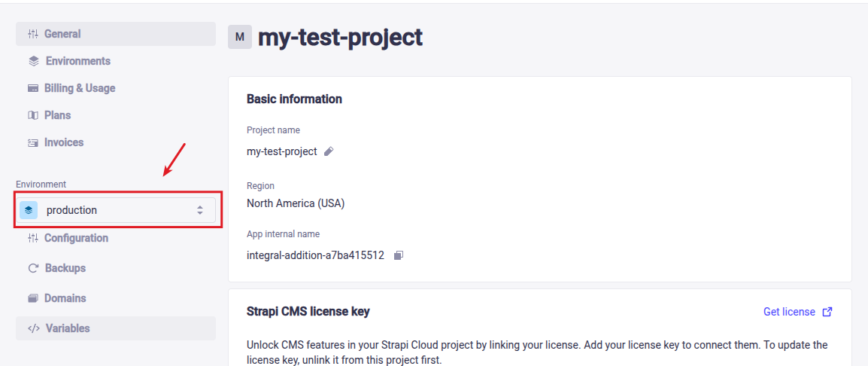Open the Get license link
The height and width of the screenshot is (366, 868).
(789, 312)
